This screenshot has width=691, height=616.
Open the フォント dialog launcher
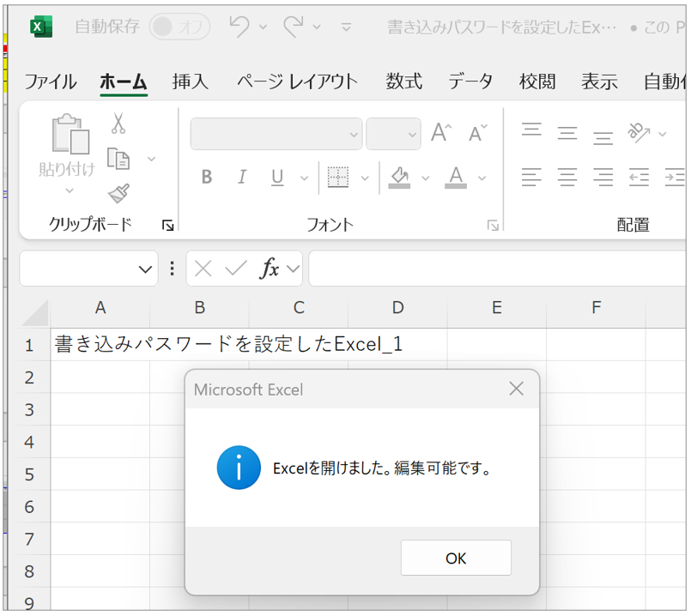[x=493, y=226]
